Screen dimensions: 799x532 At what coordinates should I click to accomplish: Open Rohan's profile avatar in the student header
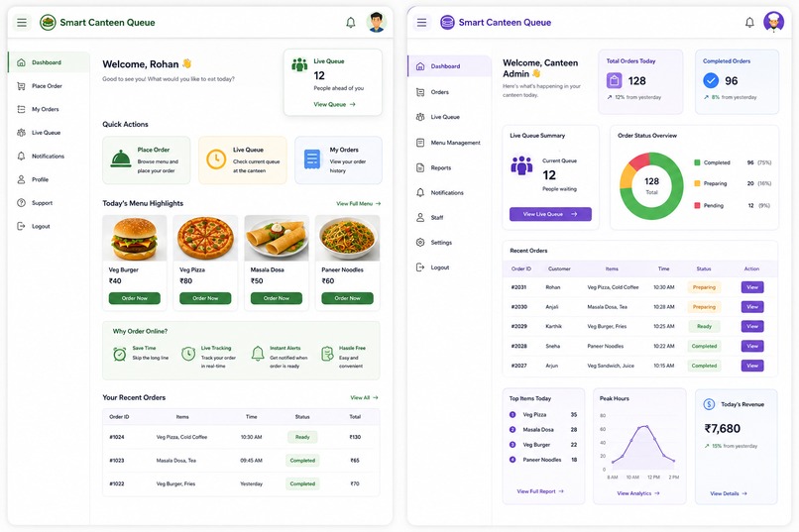point(376,23)
